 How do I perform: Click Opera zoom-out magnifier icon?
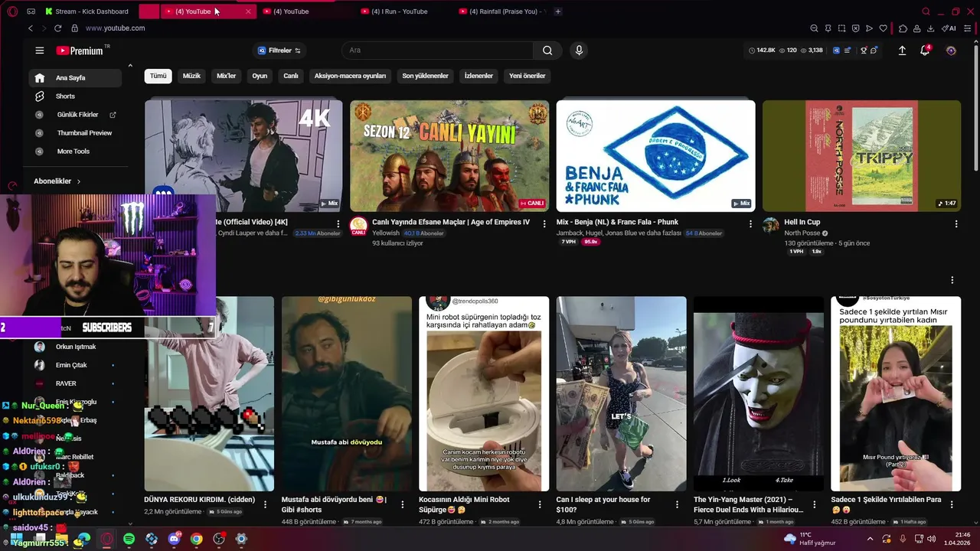(814, 28)
